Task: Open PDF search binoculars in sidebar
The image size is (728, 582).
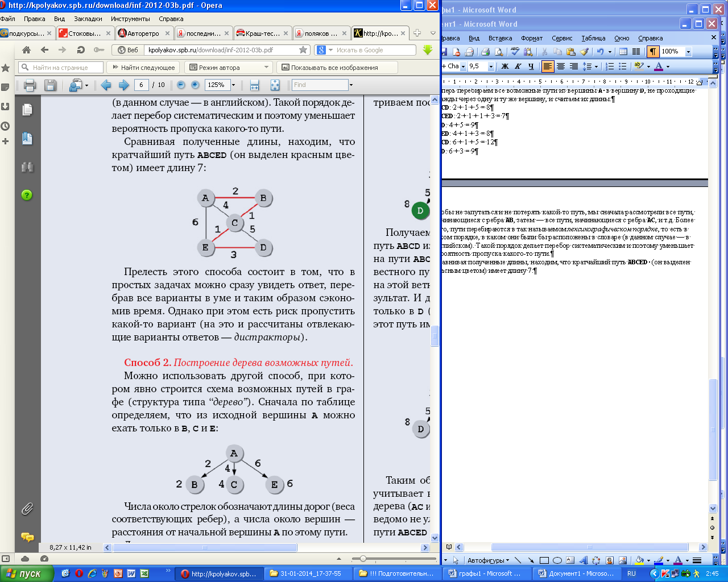Action: pyautogui.click(x=27, y=167)
